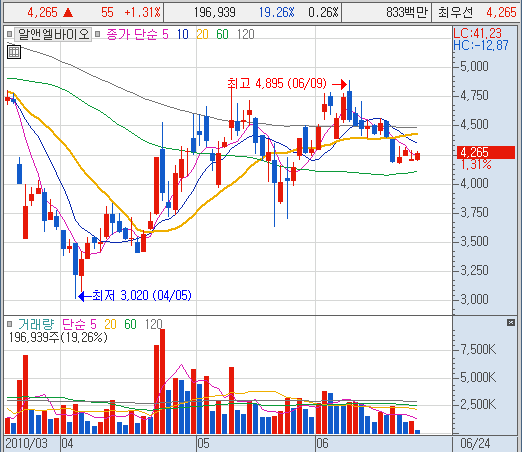Select volume moving average period 5
The height and width of the screenshot is (452, 522).
pos(93,324)
